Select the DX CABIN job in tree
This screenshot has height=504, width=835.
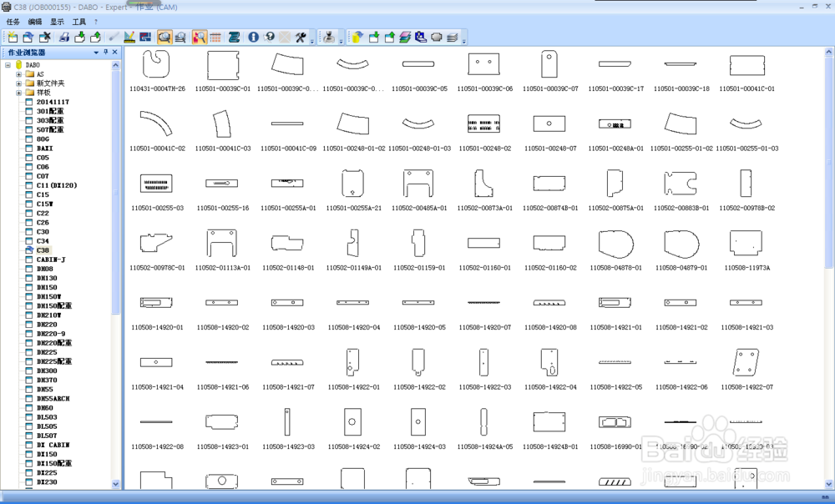pyautogui.click(x=53, y=445)
